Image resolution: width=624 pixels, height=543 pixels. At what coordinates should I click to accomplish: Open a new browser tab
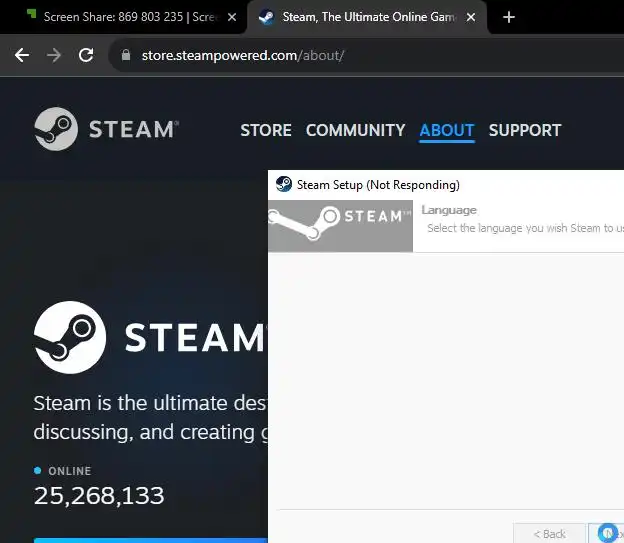(509, 17)
